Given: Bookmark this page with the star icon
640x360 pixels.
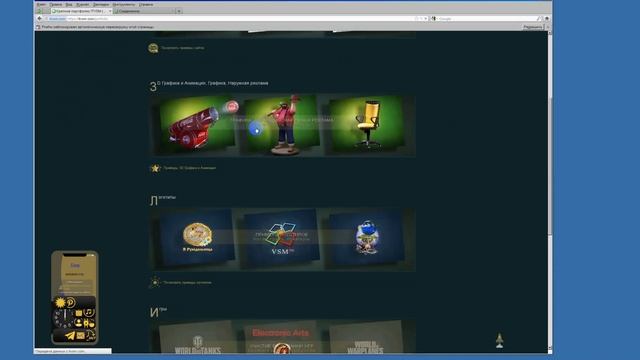Looking at the screenshot, I should [x=417, y=18].
